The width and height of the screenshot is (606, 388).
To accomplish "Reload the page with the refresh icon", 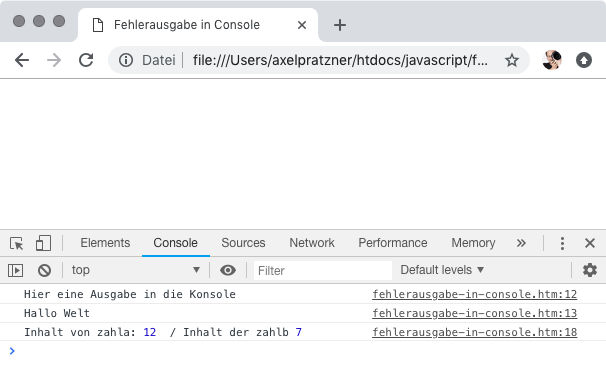I will (x=86, y=60).
